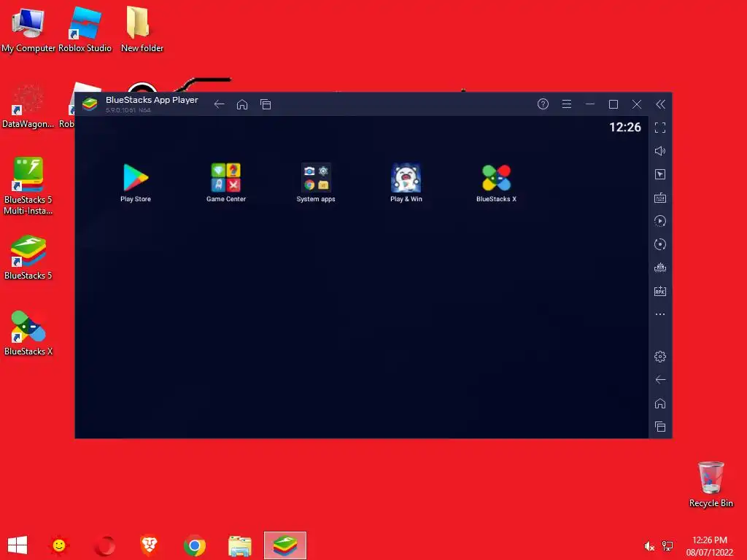The height and width of the screenshot is (560, 747).
Task: Click the sidebar building-shaped icon
Action: click(659, 268)
